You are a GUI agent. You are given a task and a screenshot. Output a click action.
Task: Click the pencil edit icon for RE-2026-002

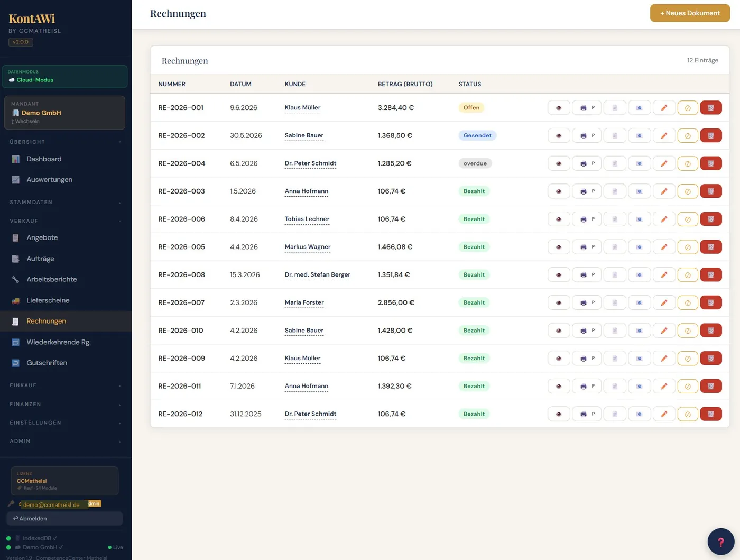(664, 136)
